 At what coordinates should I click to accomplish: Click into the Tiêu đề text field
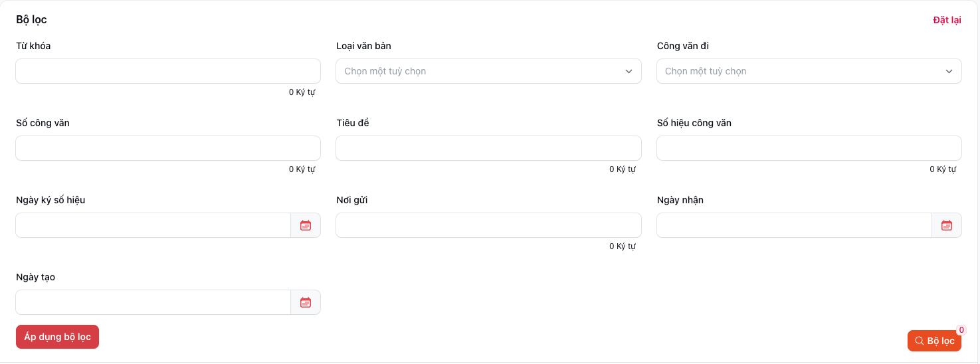[488, 148]
